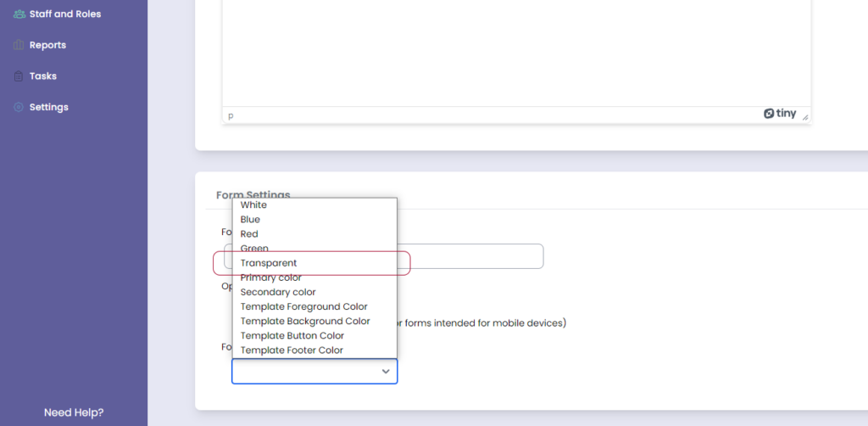
Task: Click the Tiny logo in editor footer
Action: 779,114
